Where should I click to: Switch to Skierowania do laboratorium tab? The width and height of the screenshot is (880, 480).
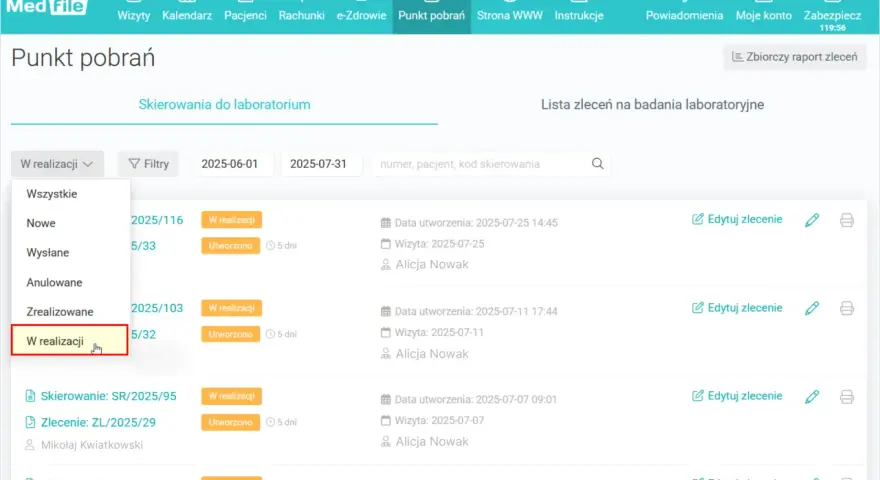(x=224, y=104)
